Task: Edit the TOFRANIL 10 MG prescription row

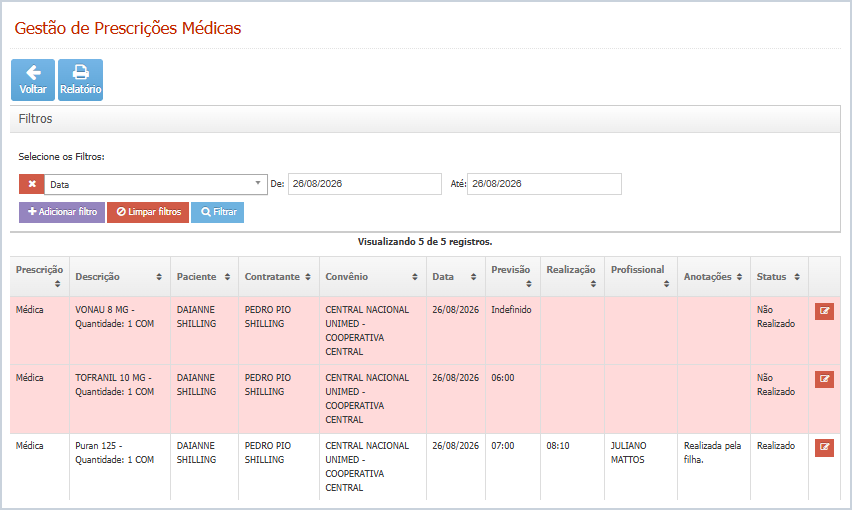Action: pos(824,379)
